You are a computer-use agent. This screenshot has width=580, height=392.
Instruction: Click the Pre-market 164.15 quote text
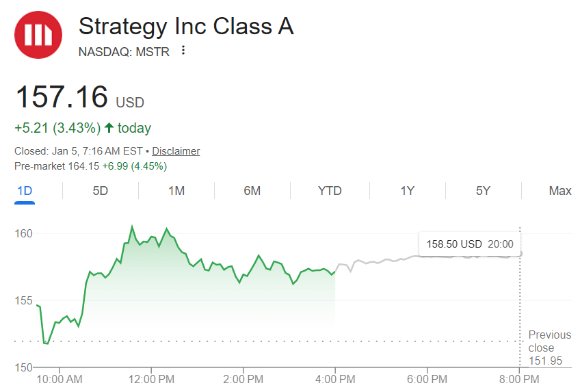(x=90, y=166)
